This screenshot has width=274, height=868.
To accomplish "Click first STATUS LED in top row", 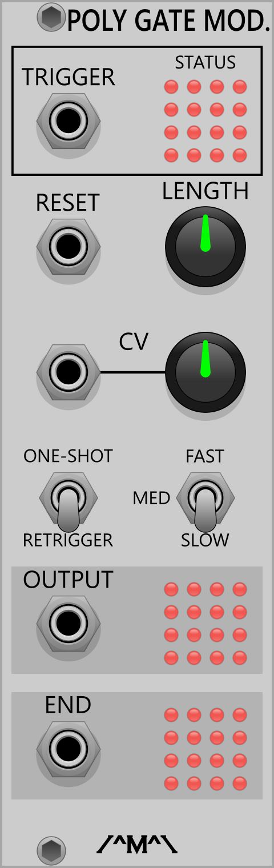I will click(x=171, y=87).
